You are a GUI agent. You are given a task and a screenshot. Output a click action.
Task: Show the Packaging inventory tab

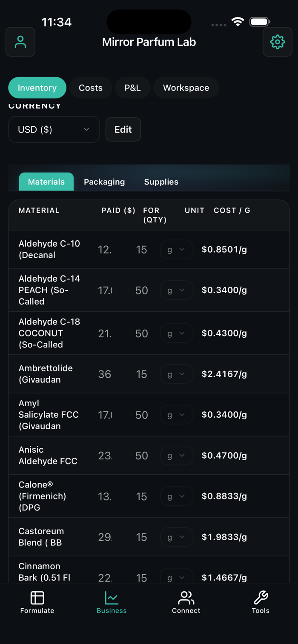[x=104, y=182]
